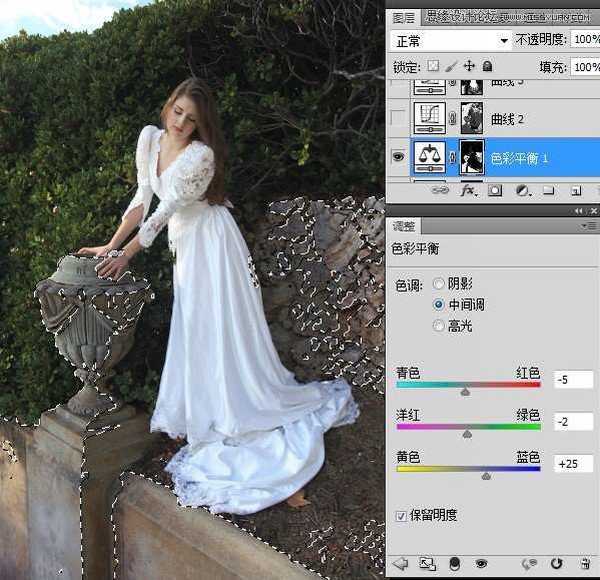The width and height of the screenshot is (600, 580).
Task: Click the 调整 panel tab
Action: [x=404, y=226]
